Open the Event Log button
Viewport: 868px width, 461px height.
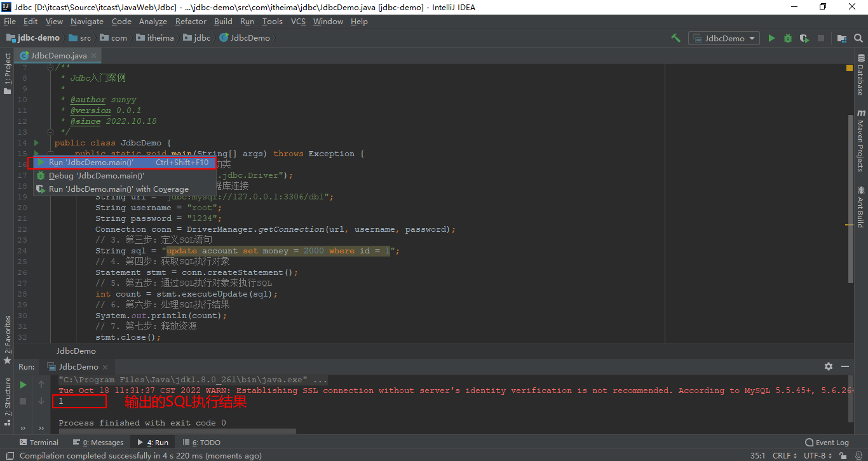pos(827,443)
